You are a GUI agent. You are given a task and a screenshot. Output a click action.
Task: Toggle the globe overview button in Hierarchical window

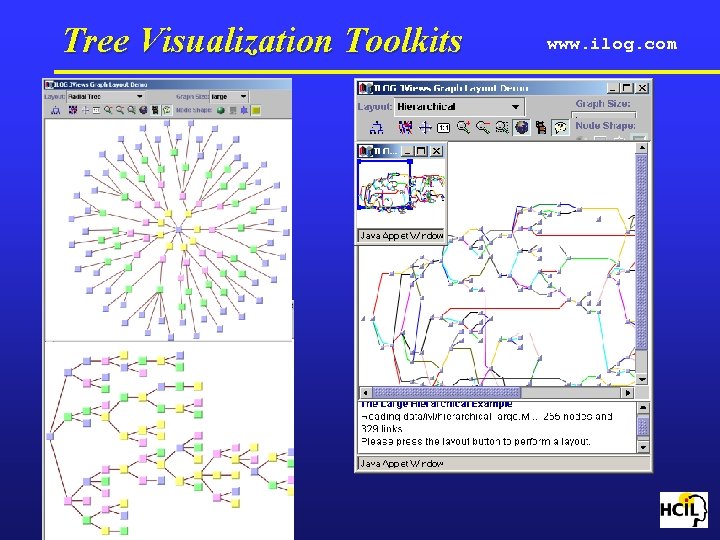pos(522,127)
